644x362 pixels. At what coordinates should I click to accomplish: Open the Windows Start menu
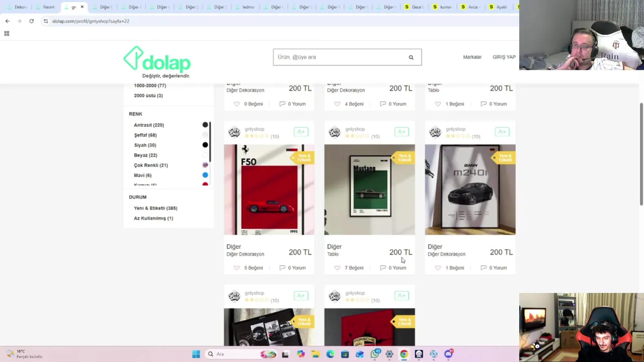pos(196,354)
